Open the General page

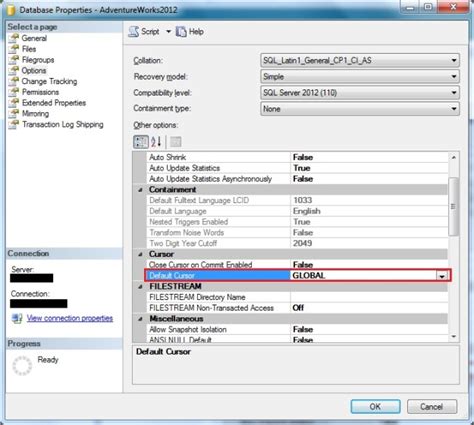coord(34,38)
